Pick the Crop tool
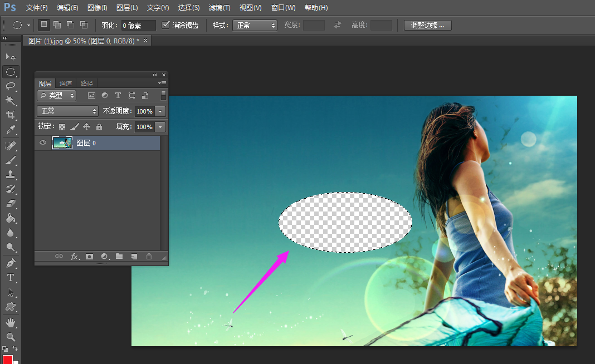 (11, 115)
